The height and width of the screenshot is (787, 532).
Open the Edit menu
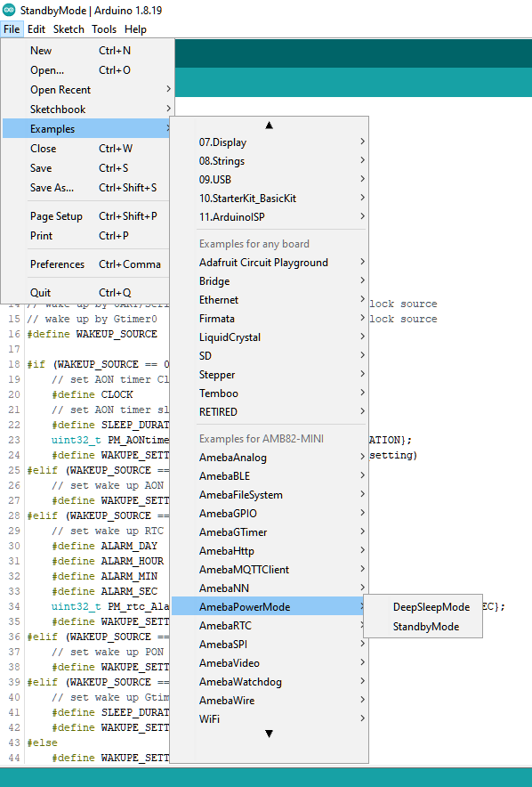36,29
